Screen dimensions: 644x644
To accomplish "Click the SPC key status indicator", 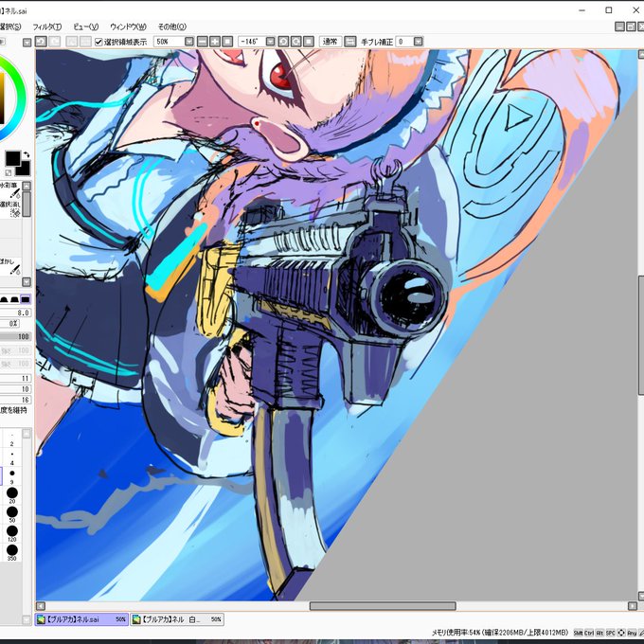I will pyautogui.click(x=610, y=633).
